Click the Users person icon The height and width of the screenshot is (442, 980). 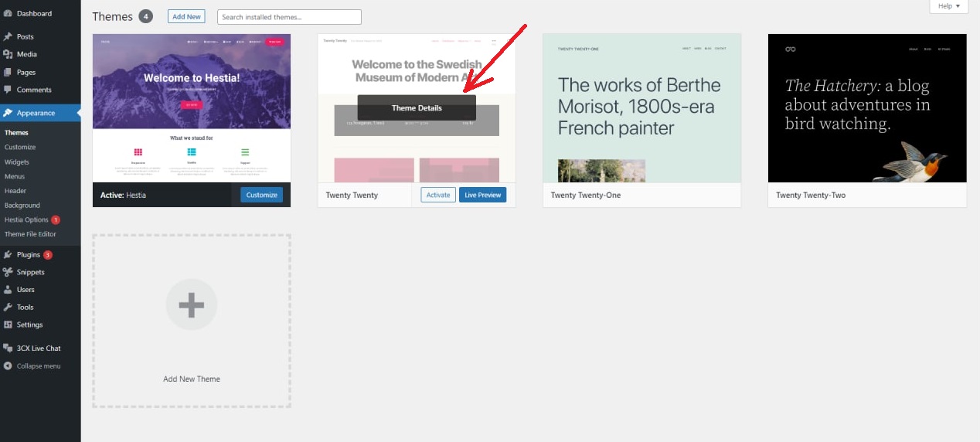8,290
